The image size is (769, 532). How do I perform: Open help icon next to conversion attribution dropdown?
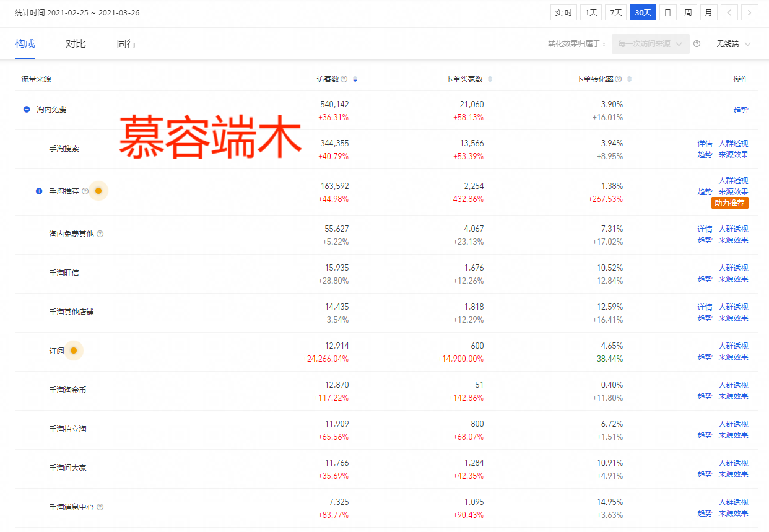[697, 44]
